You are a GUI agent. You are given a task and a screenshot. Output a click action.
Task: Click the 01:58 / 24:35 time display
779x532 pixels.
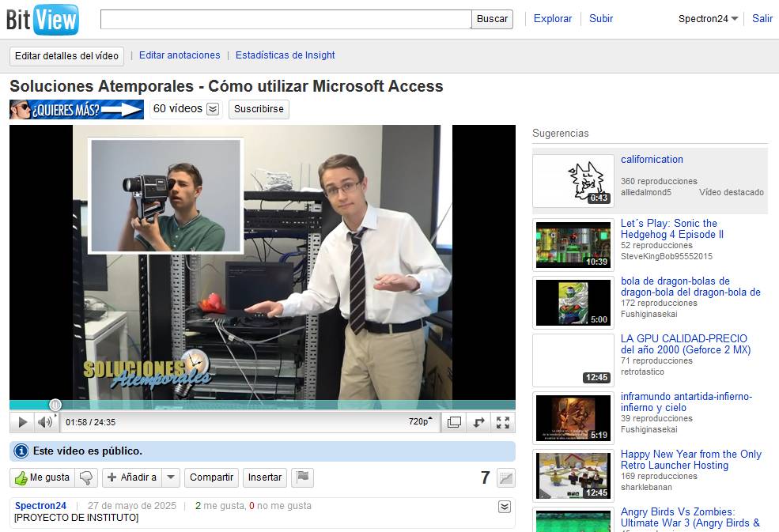(x=90, y=422)
